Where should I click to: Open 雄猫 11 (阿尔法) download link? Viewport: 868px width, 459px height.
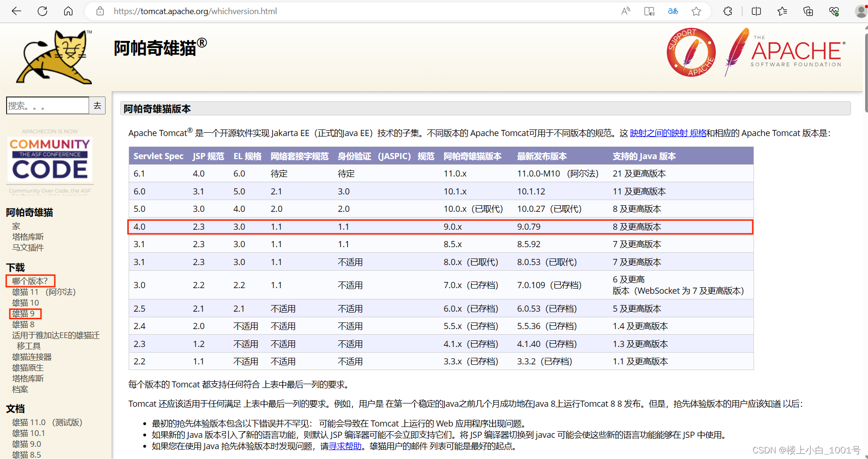(44, 292)
